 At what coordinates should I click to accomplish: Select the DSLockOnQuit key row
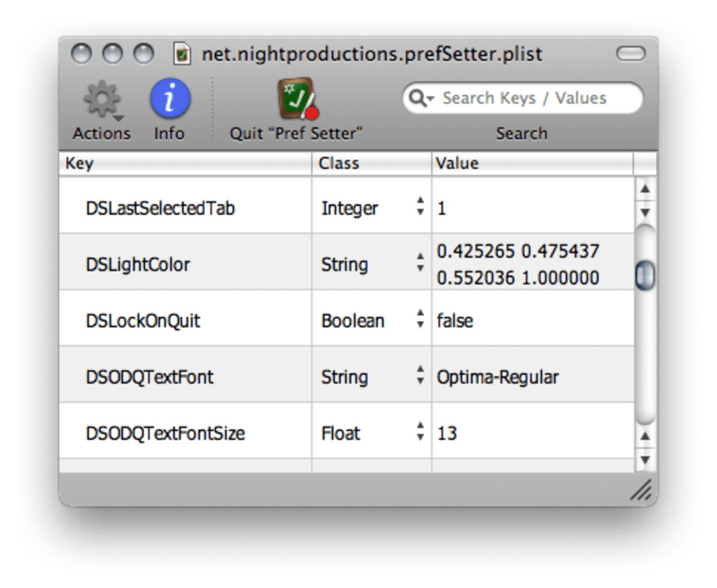(143, 321)
